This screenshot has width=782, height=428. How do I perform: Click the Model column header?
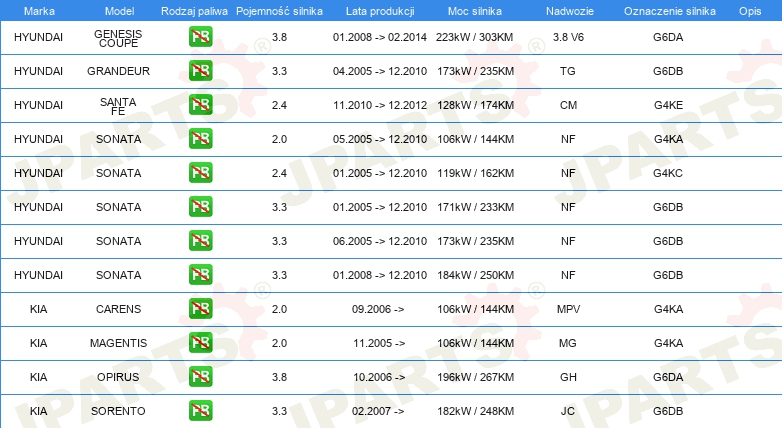coord(120,11)
